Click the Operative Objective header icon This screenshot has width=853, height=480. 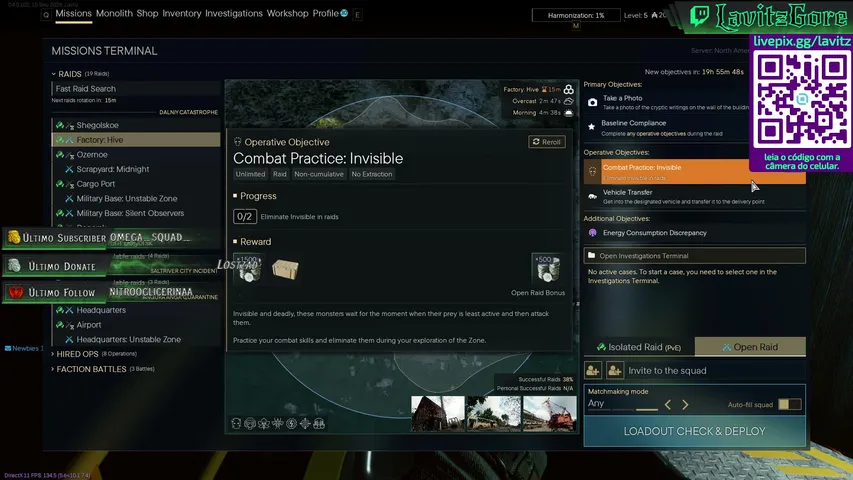pos(237,142)
